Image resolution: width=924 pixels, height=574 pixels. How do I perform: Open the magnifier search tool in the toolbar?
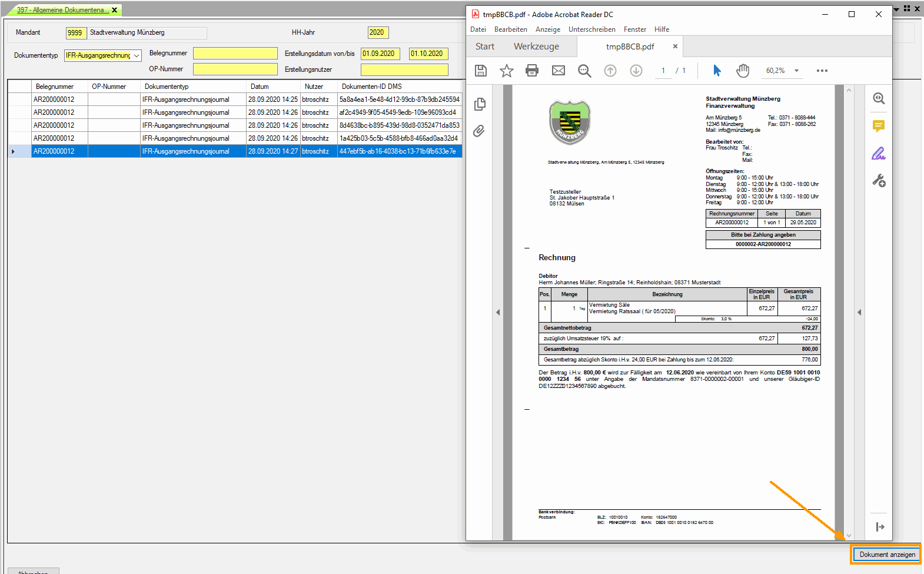pos(584,71)
